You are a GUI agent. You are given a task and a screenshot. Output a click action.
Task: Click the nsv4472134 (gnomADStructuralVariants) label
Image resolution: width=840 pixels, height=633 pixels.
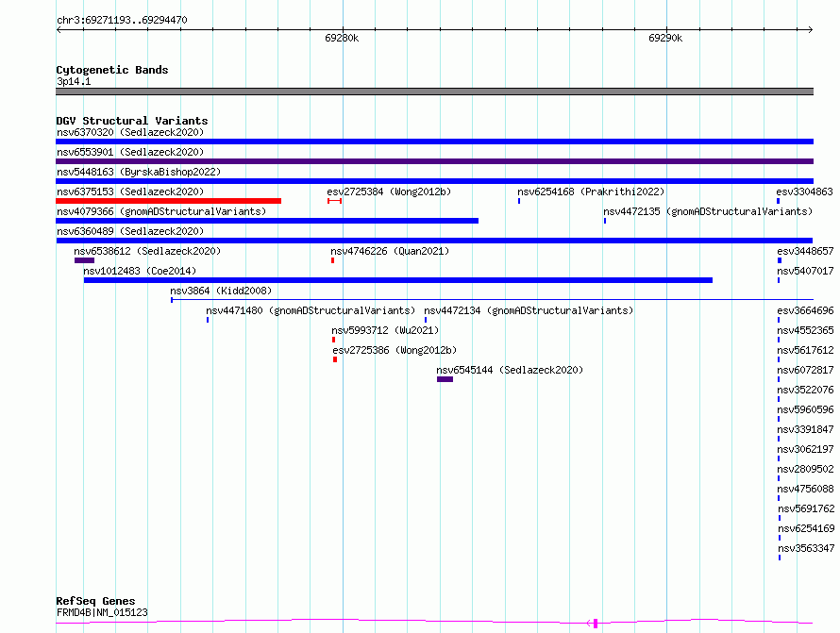[529, 310]
